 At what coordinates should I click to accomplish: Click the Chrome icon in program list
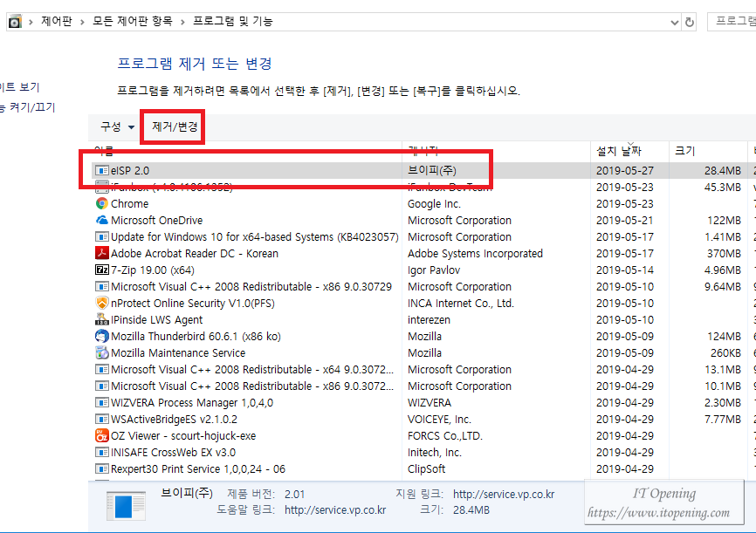101,203
